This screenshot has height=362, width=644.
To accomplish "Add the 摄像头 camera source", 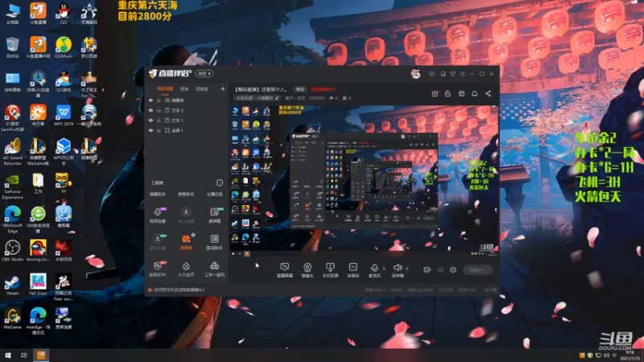I will point(308,270).
